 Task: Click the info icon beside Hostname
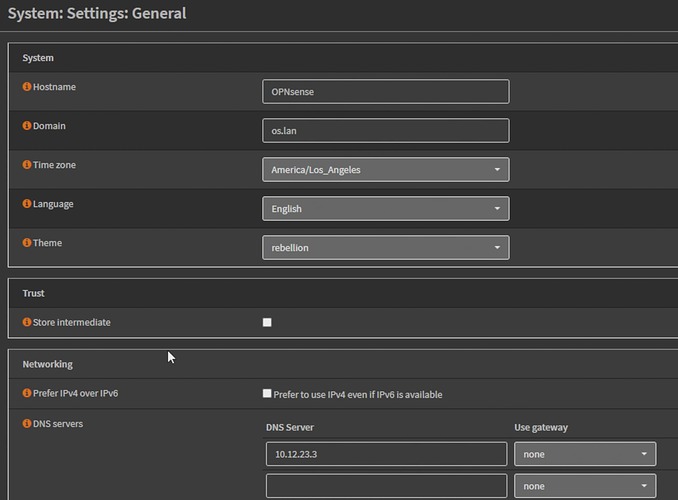point(27,87)
